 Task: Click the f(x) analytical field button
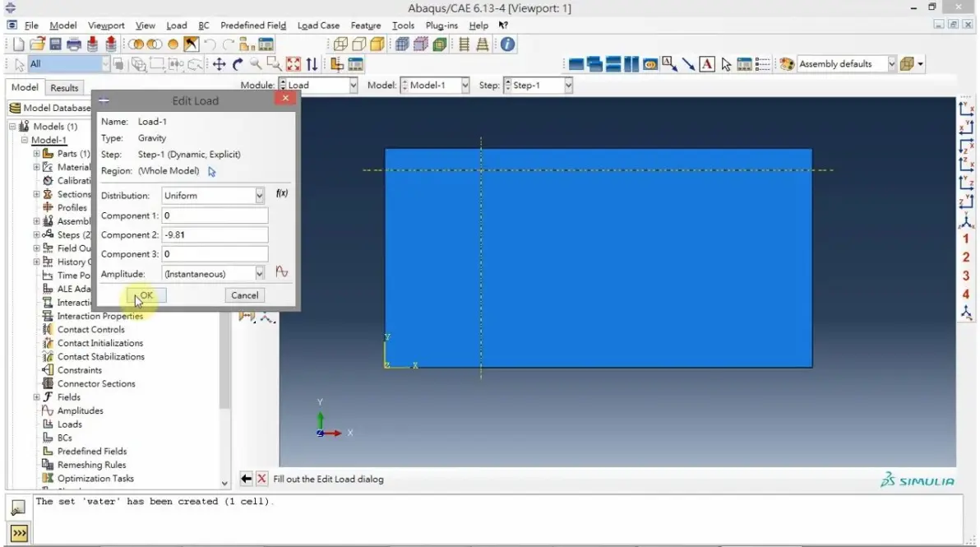click(x=282, y=193)
